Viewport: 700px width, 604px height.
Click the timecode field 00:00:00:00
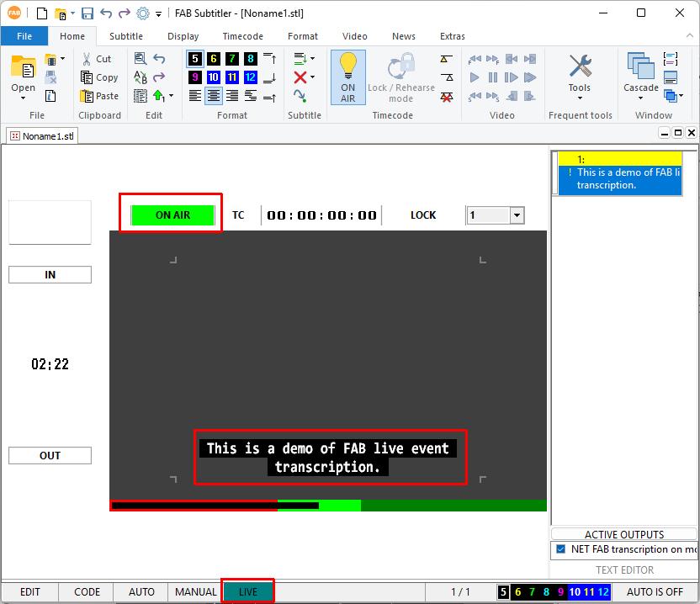(321, 215)
